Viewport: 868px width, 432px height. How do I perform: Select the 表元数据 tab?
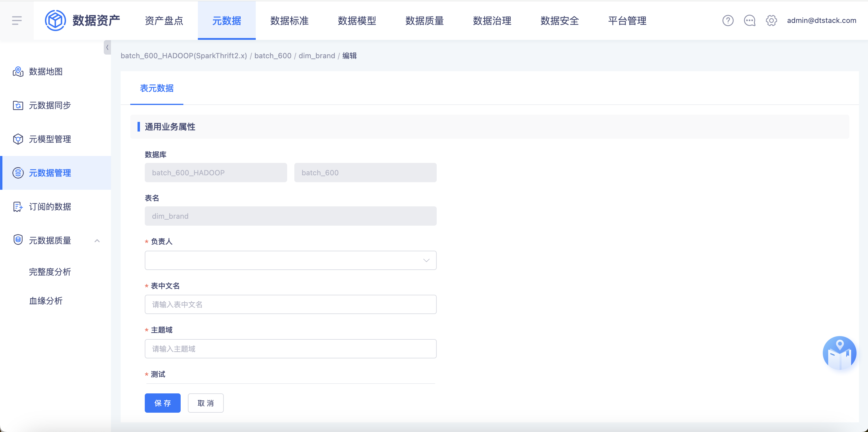tap(157, 88)
